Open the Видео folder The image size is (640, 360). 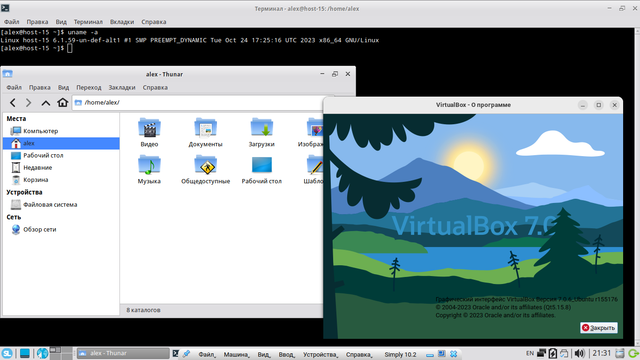pyautogui.click(x=149, y=132)
